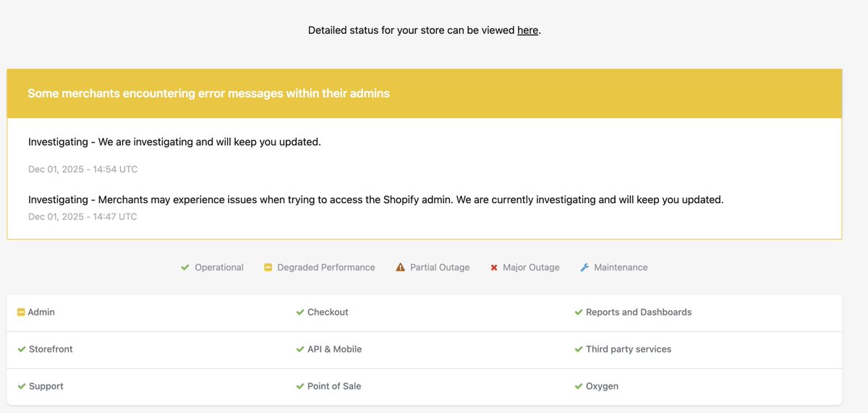Screen dimensions: 868x413
Task: Select the Point of Sale label
Action: pos(334,386)
